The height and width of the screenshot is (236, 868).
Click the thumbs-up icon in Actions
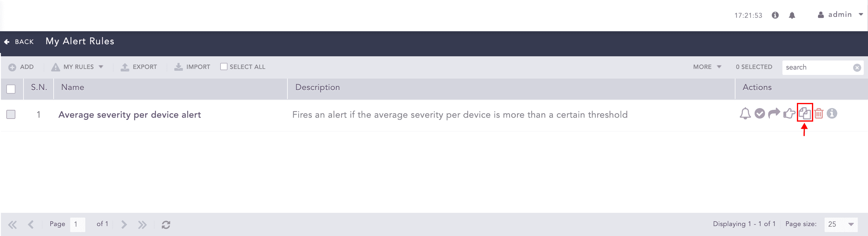[x=789, y=114]
